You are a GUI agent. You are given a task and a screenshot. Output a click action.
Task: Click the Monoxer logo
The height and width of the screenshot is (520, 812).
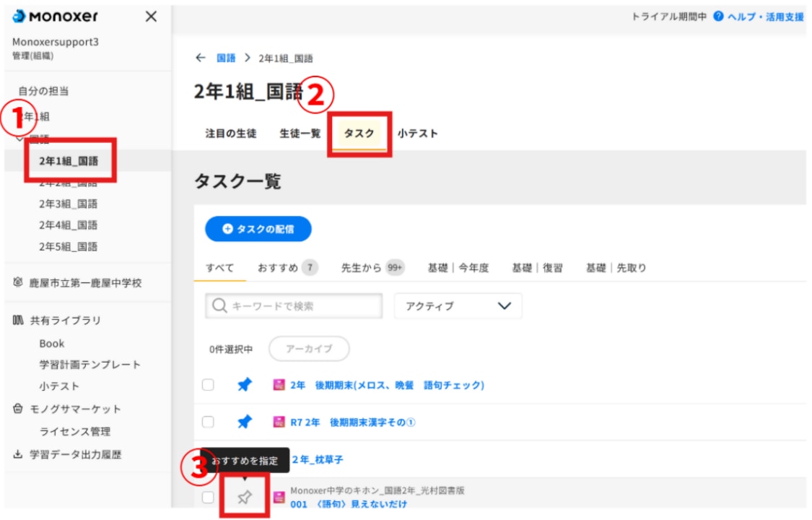point(55,17)
